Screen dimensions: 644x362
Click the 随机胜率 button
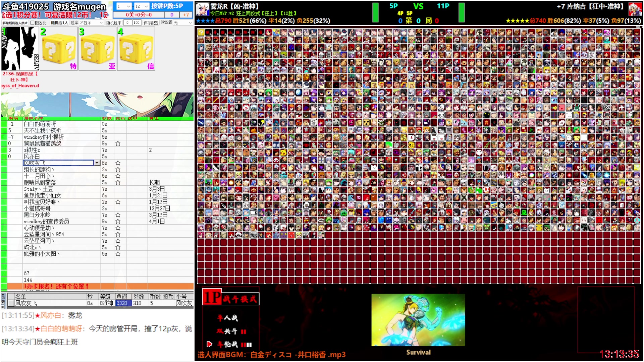(x=114, y=23)
